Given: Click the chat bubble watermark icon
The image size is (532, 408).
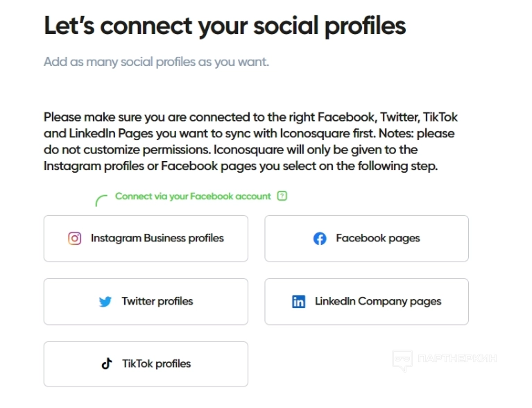Looking at the screenshot, I should pos(402,360).
